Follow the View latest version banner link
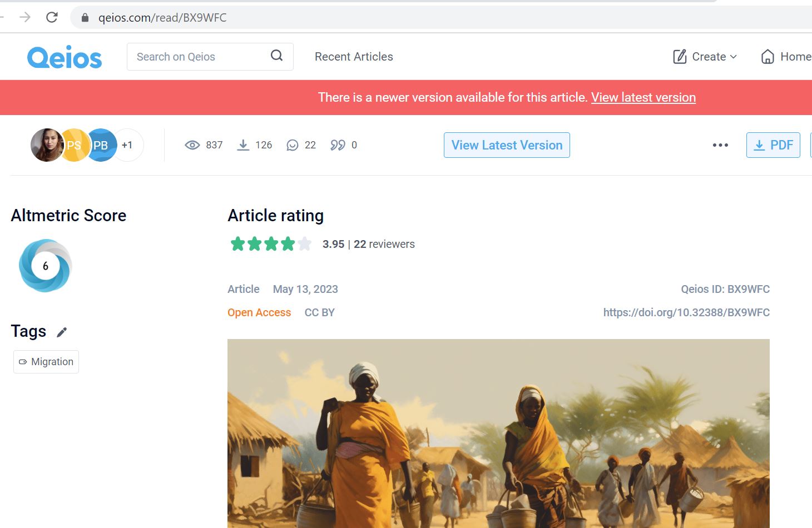Image resolution: width=812 pixels, height=528 pixels. pyautogui.click(x=643, y=97)
